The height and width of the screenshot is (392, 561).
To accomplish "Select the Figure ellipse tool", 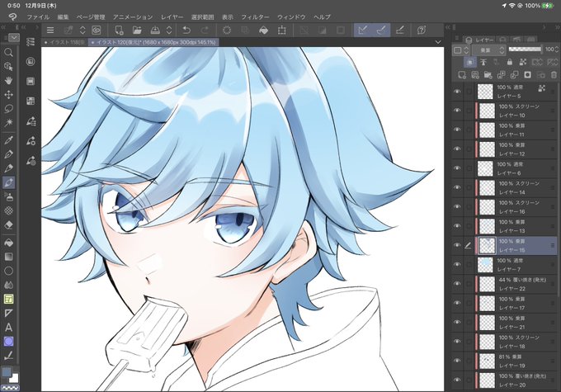I will [x=8, y=271].
